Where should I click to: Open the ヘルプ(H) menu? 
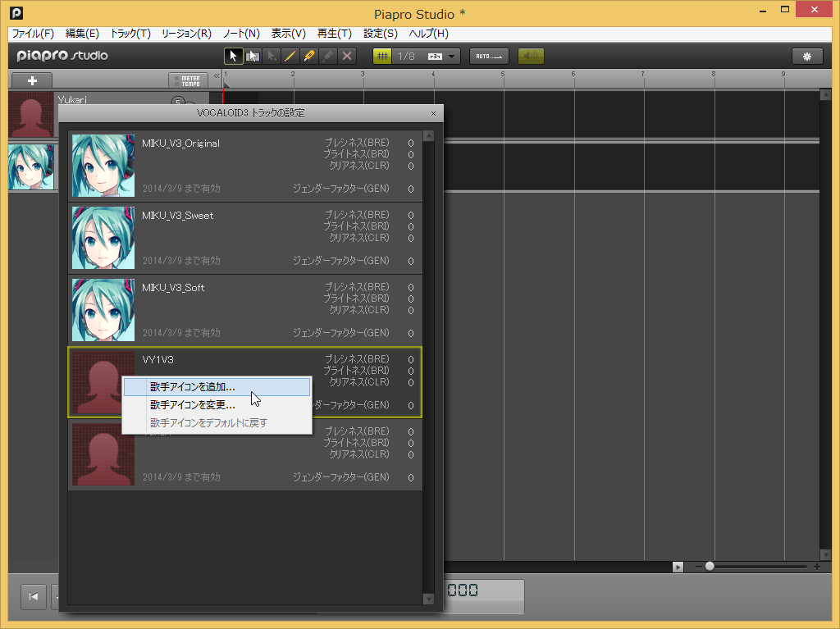tap(428, 34)
